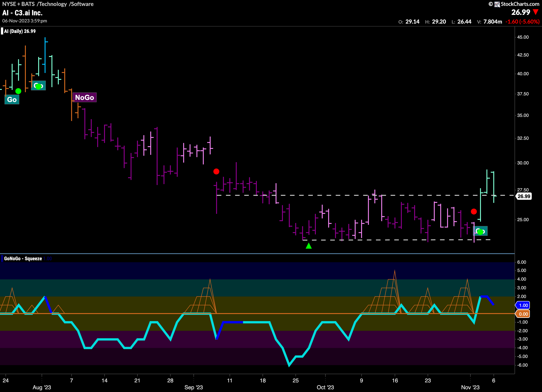Viewport: 542px width, 392px height.
Task: Click the red down arrow beside 26.99
Action: coord(536,12)
